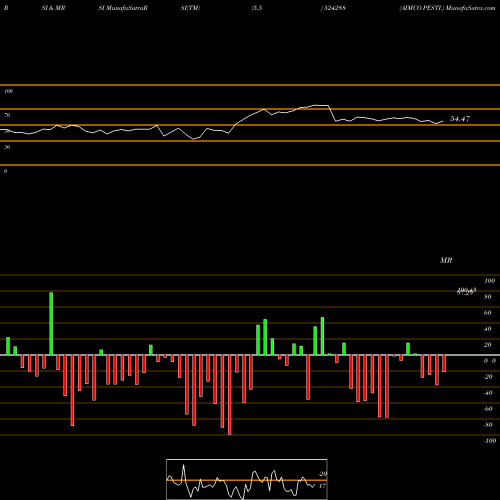
Task: Click the SI(TM) header text
Action: 190,8
